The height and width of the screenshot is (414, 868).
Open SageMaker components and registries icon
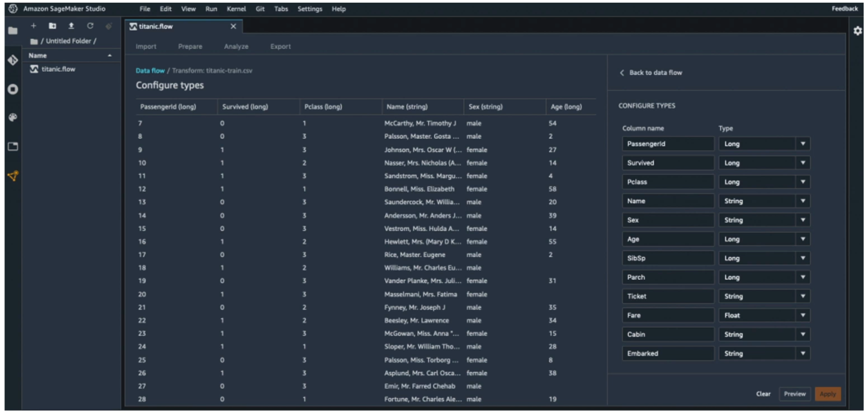tap(12, 176)
